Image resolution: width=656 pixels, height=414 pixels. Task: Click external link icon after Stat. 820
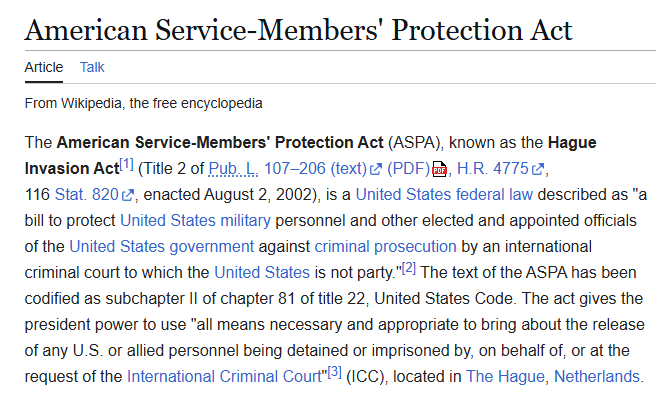(128, 195)
